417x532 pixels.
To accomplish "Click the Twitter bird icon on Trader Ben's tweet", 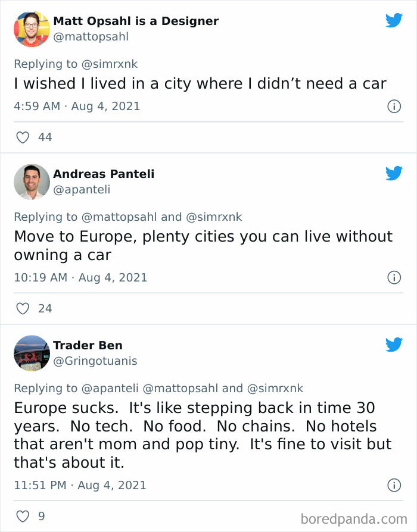I will point(394,344).
